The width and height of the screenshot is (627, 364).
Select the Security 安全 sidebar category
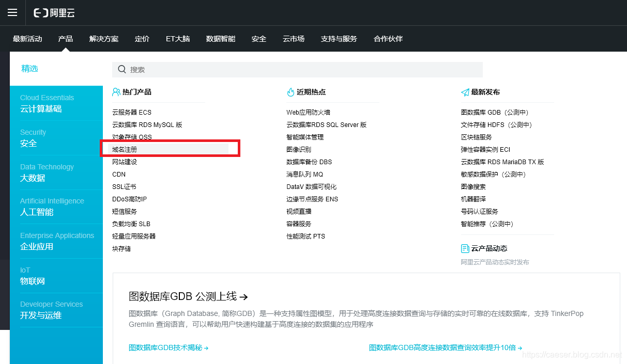click(56, 138)
